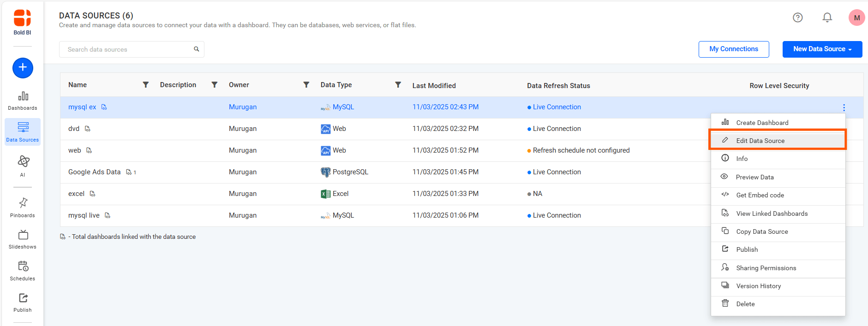The image size is (868, 326).
Task: Choose Publish in the context menu
Action: point(778,249)
